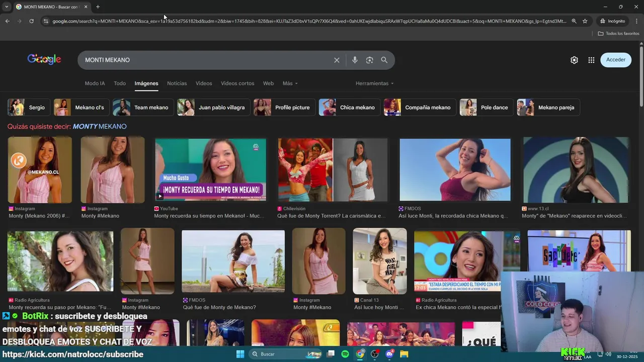Select the Juan pablo villagra chip
This screenshot has width=644, height=362.
[x=213, y=107]
